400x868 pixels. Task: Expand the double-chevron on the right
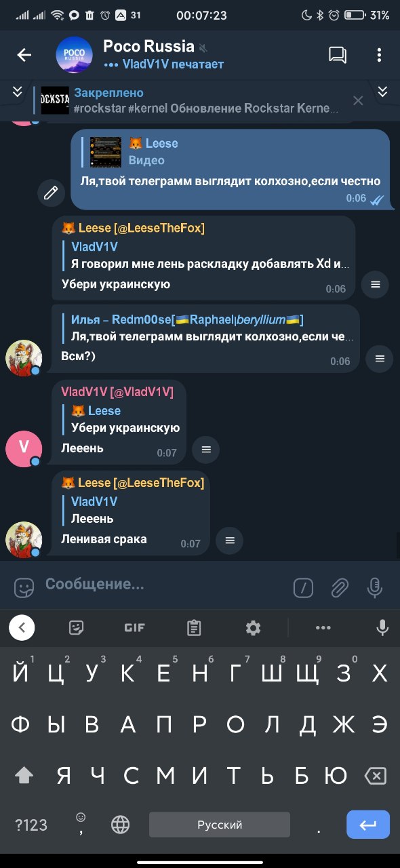pos(382,92)
